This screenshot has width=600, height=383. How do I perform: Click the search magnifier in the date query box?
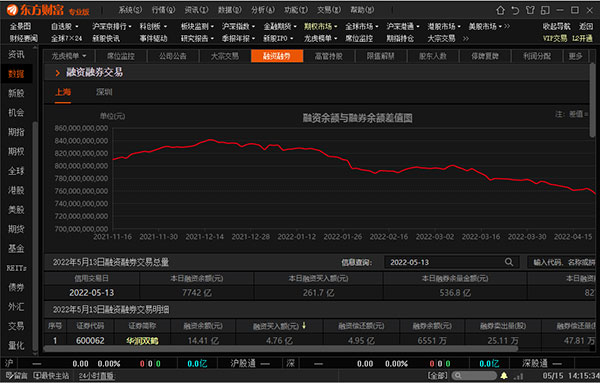click(x=509, y=262)
